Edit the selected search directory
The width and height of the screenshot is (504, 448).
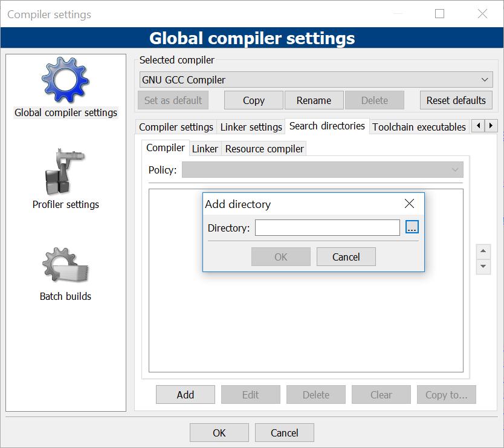click(250, 394)
